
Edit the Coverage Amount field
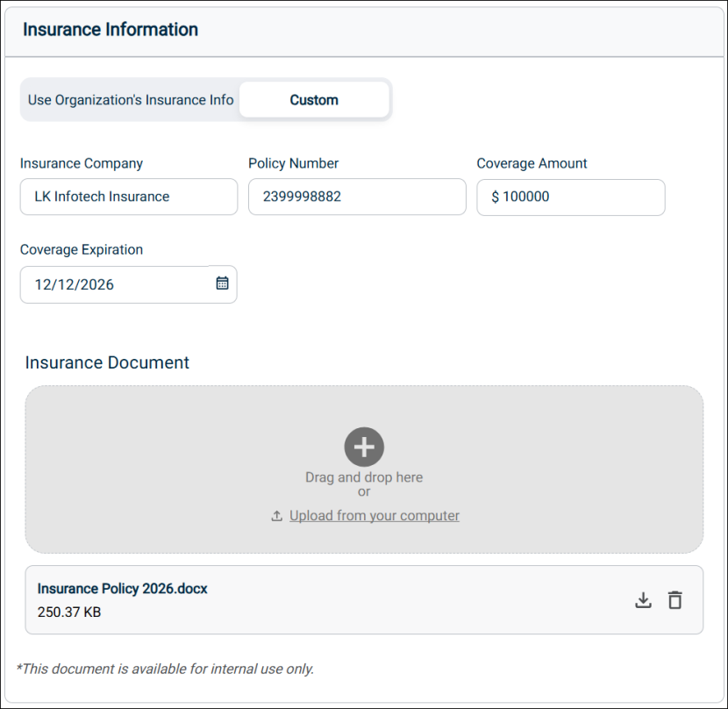click(571, 197)
